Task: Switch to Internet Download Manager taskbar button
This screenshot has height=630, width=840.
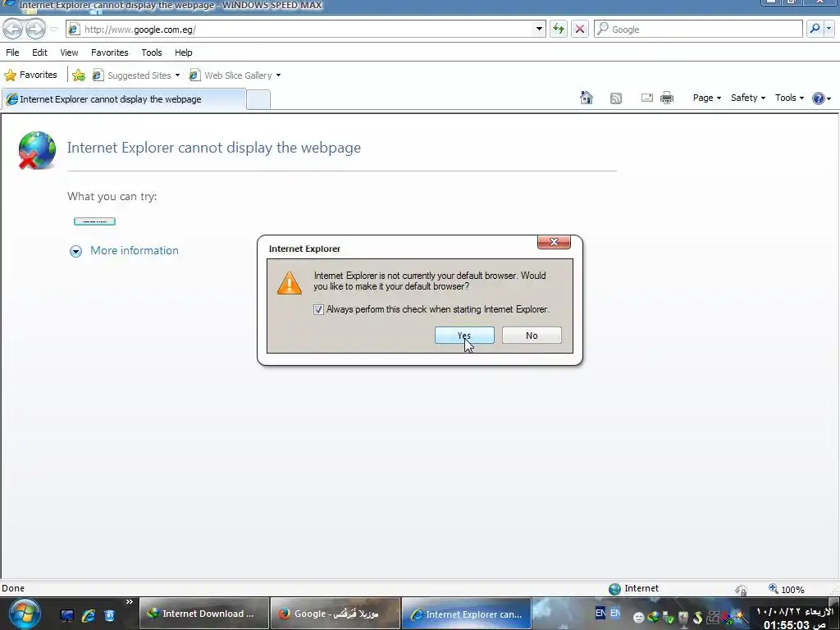Action: pyautogui.click(x=204, y=614)
